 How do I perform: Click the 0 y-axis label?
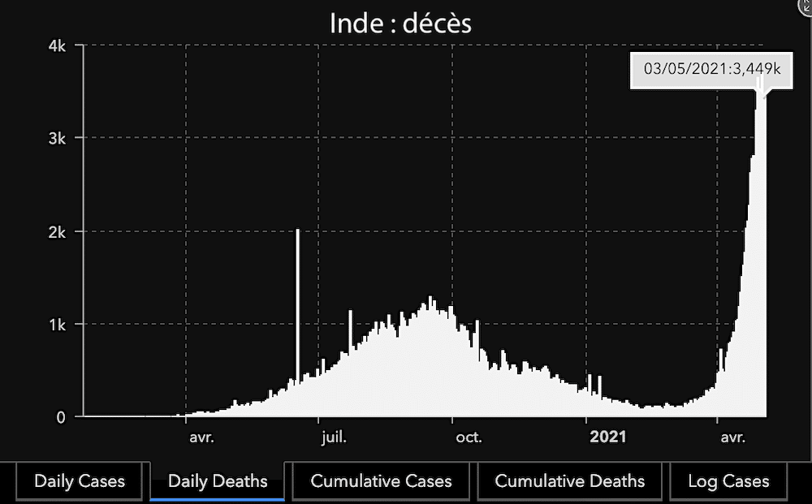(x=61, y=417)
